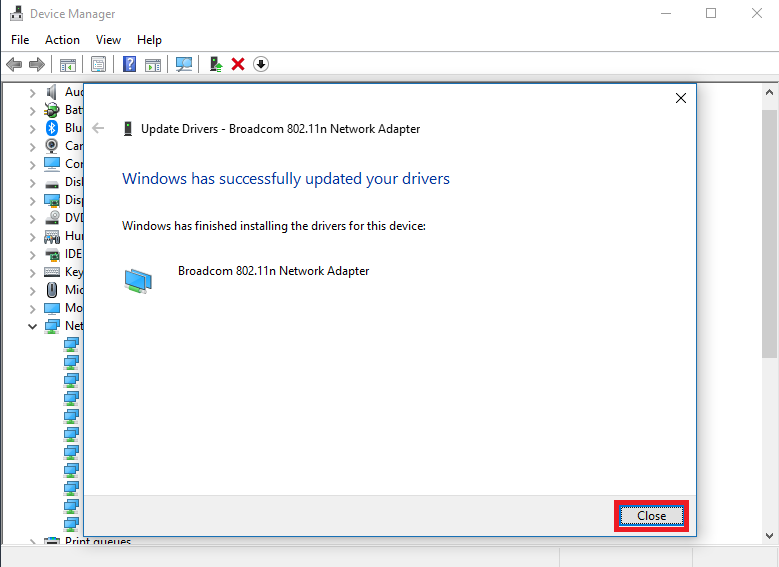Viewport: 779px width, 567px height.
Task: Select the Disk drives icon in the tree
Action: pos(52,183)
